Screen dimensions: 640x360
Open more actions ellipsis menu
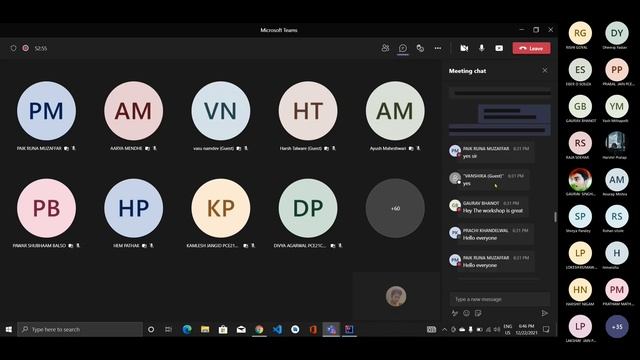(438, 48)
